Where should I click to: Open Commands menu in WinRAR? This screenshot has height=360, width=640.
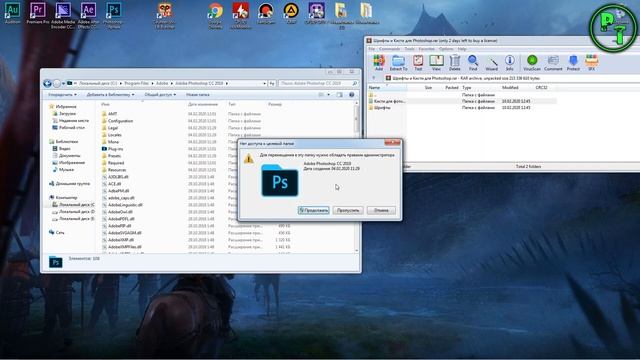point(389,49)
